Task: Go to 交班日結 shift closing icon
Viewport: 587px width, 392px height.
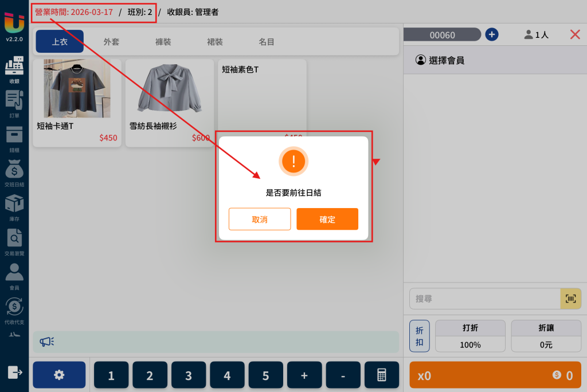Action: pyautogui.click(x=14, y=173)
